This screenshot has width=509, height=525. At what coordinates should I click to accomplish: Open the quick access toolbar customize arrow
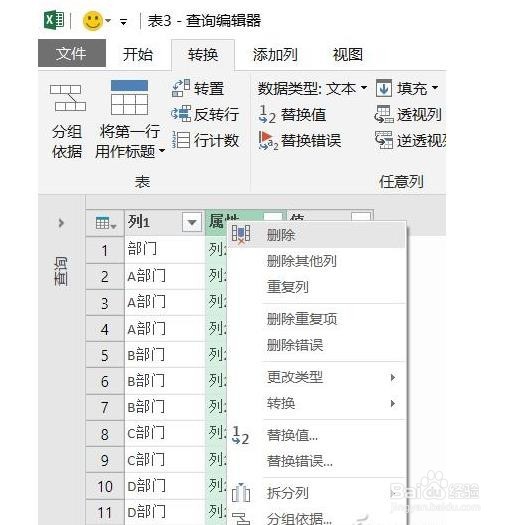point(124,22)
